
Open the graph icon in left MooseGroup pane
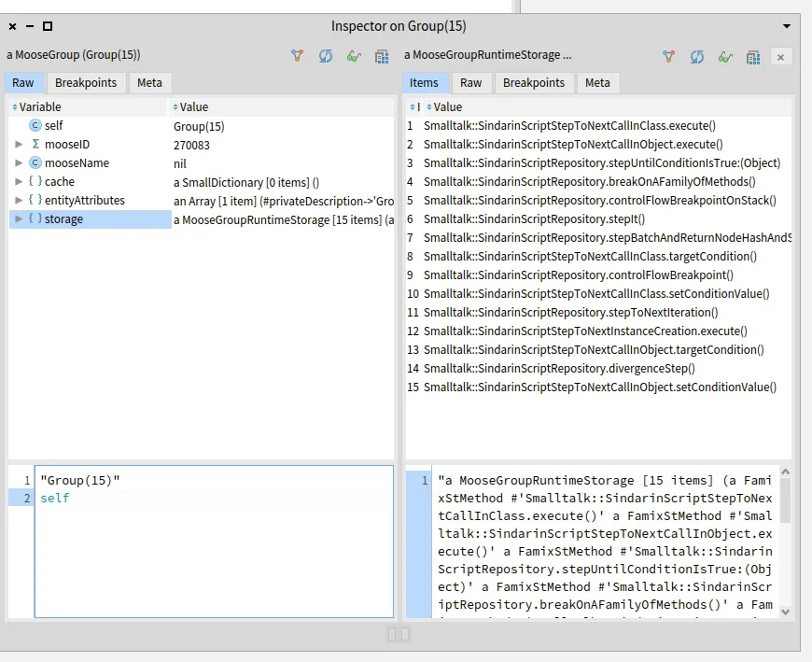[x=297, y=55]
